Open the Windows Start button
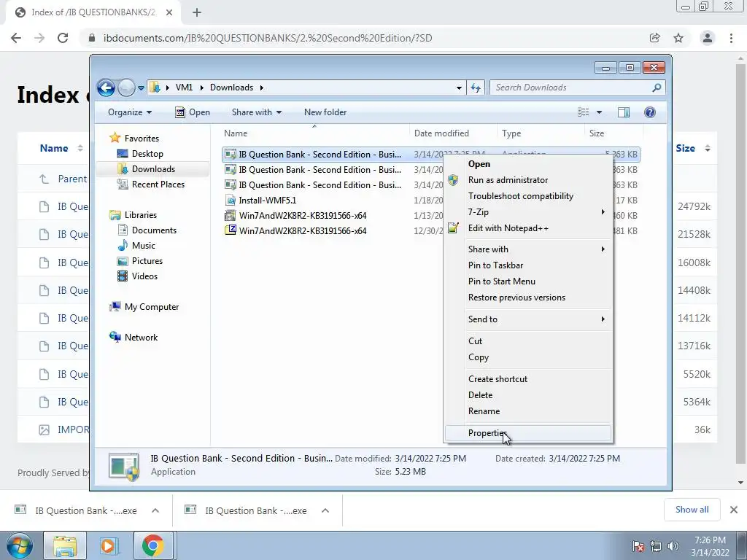The width and height of the screenshot is (747, 560). tap(20, 545)
